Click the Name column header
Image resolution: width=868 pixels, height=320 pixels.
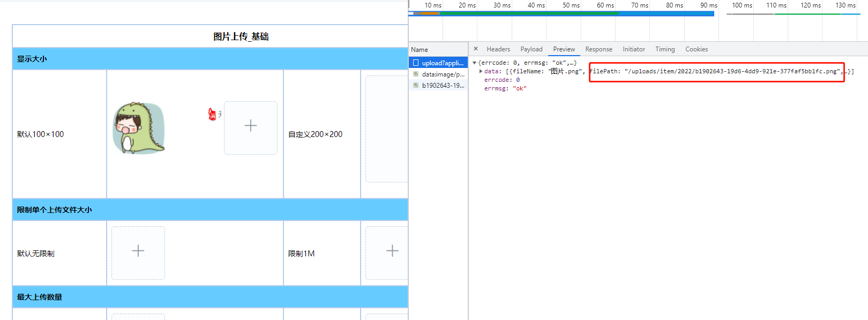(438, 49)
